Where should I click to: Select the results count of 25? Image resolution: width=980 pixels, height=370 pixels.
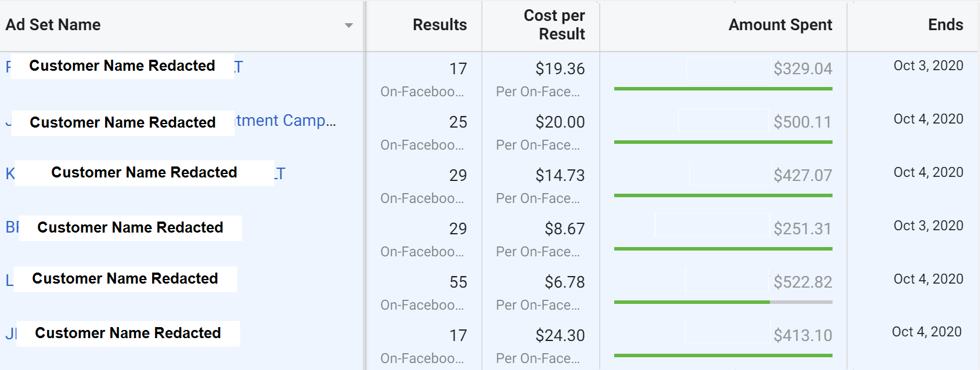pos(458,122)
